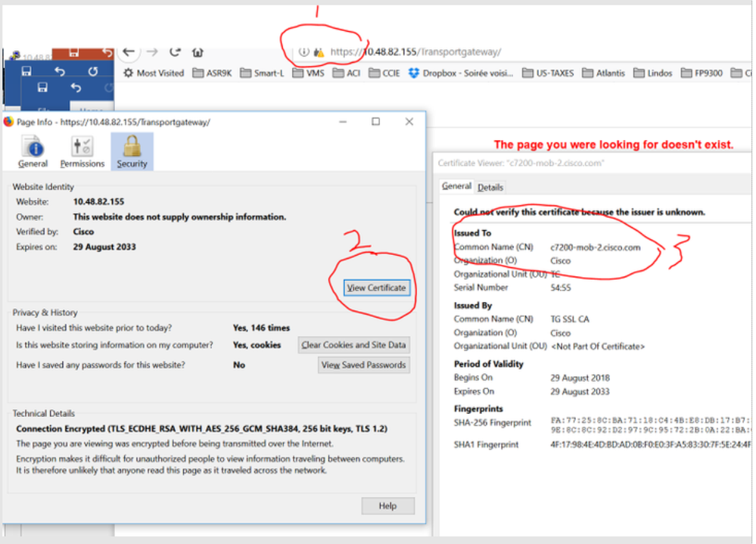Open the ASR9K bookmark folder
Screen dimensions: 756x544
pos(212,73)
